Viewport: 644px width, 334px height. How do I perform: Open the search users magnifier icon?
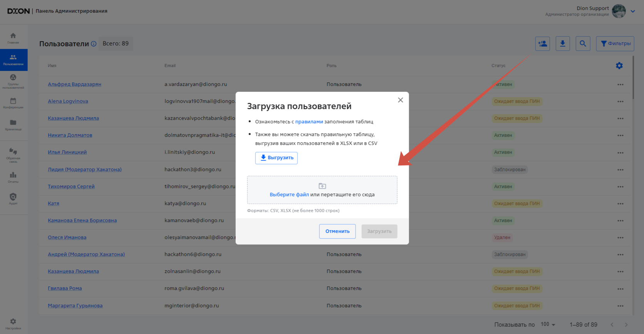coord(583,44)
